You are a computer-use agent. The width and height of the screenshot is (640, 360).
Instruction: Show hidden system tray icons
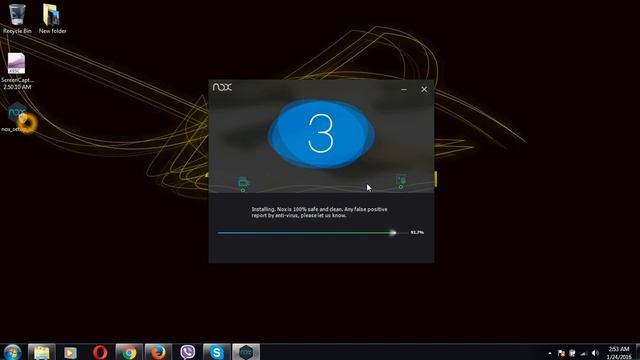tap(550, 353)
